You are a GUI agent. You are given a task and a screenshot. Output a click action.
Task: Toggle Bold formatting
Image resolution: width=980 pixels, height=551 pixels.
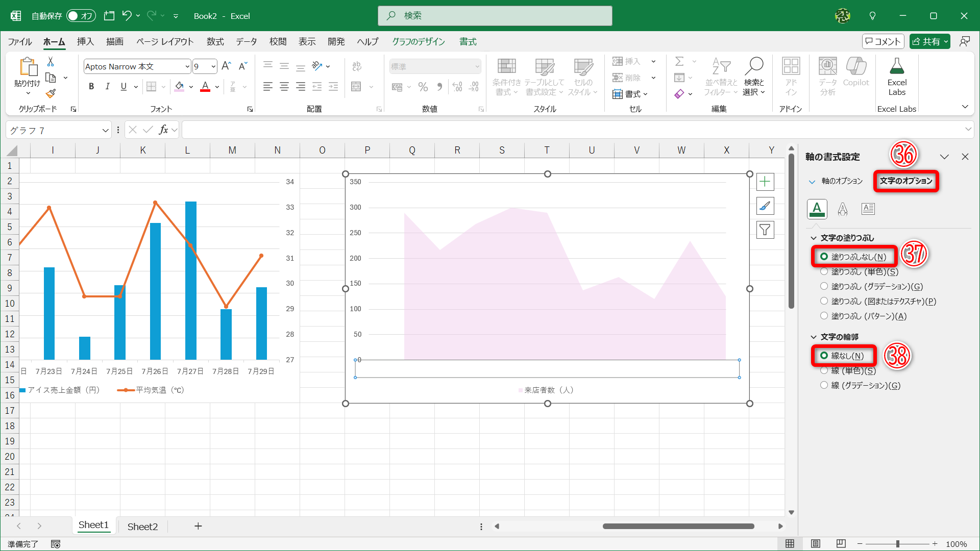(91, 87)
